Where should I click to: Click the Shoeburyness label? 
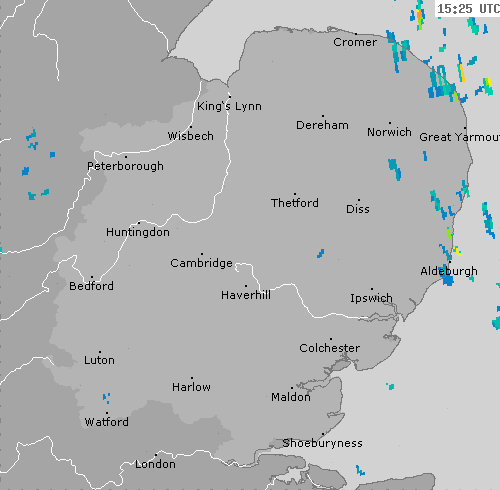click(322, 443)
